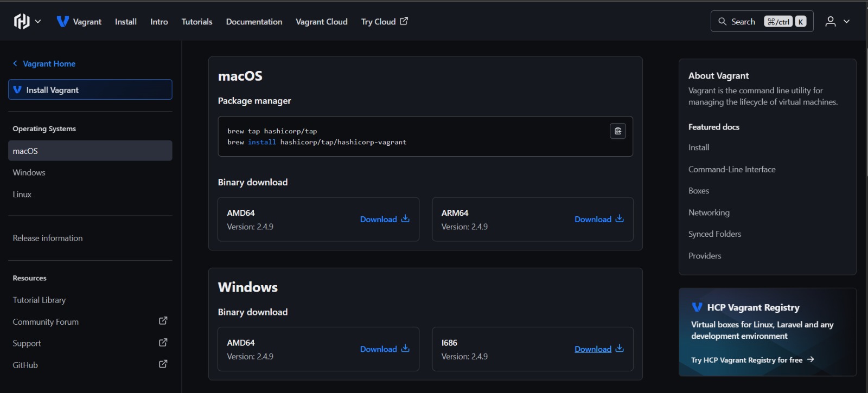Go back to Vagrant Home
The image size is (868, 393).
coord(49,63)
